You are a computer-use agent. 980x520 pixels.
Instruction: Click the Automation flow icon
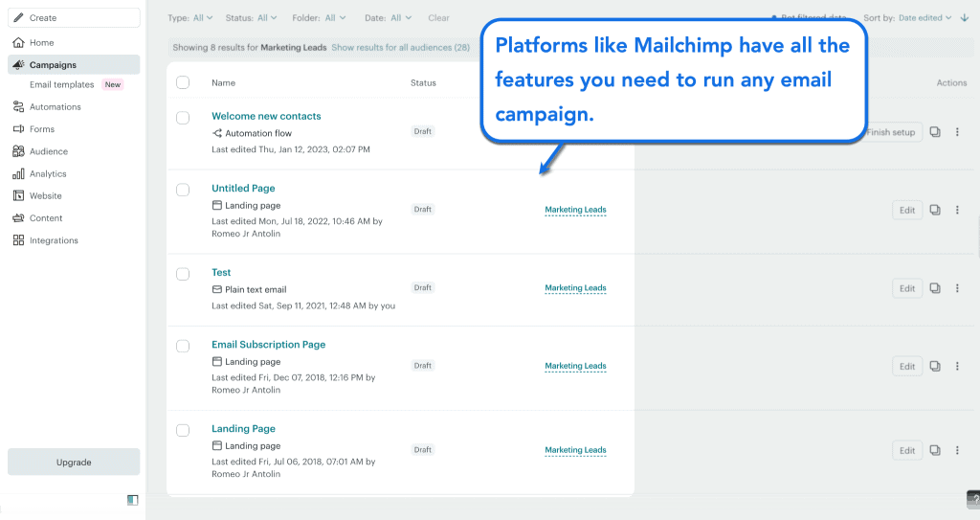click(x=217, y=133)
